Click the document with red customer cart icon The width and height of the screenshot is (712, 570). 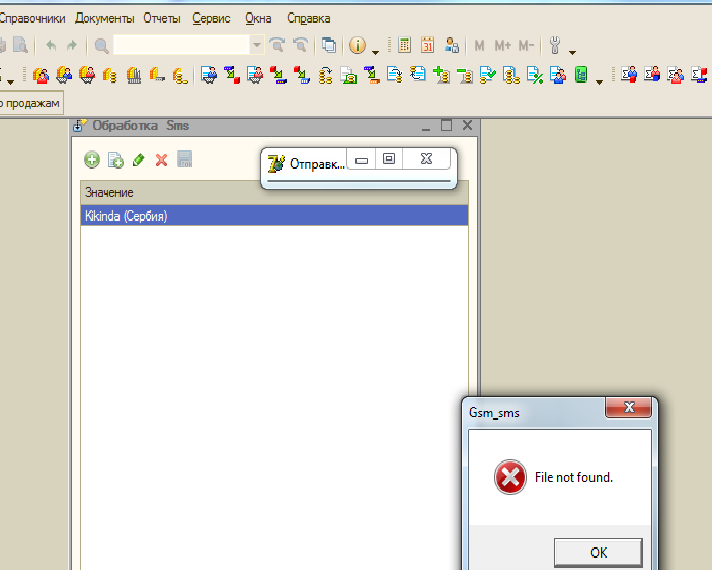point(255,75)
